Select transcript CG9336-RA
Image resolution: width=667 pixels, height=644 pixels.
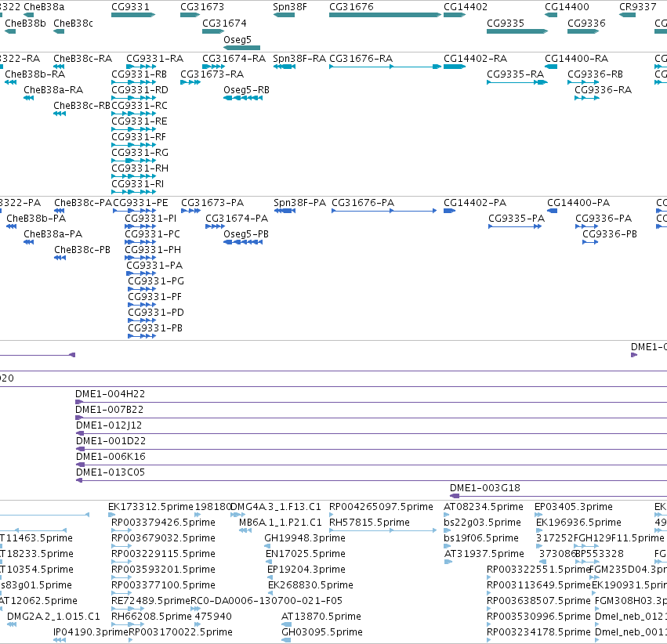(603, 89)
